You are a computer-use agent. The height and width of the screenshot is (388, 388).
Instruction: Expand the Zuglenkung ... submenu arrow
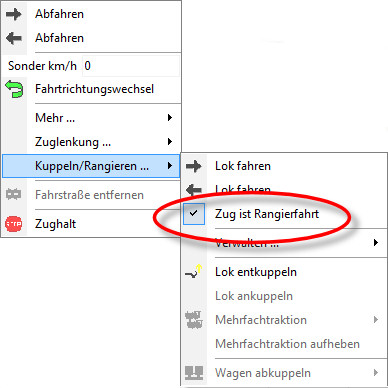(x=170, y=142)
